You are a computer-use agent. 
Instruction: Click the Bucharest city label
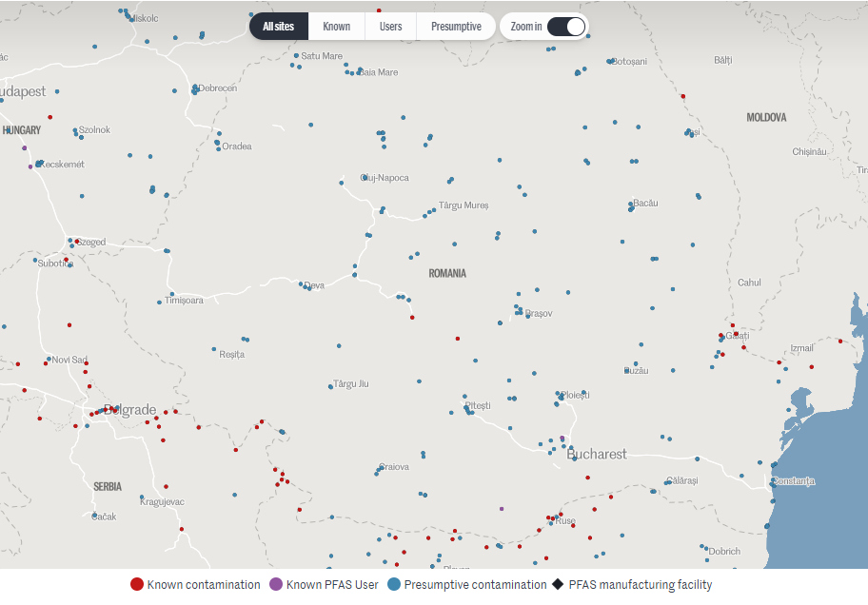point(597,455)
